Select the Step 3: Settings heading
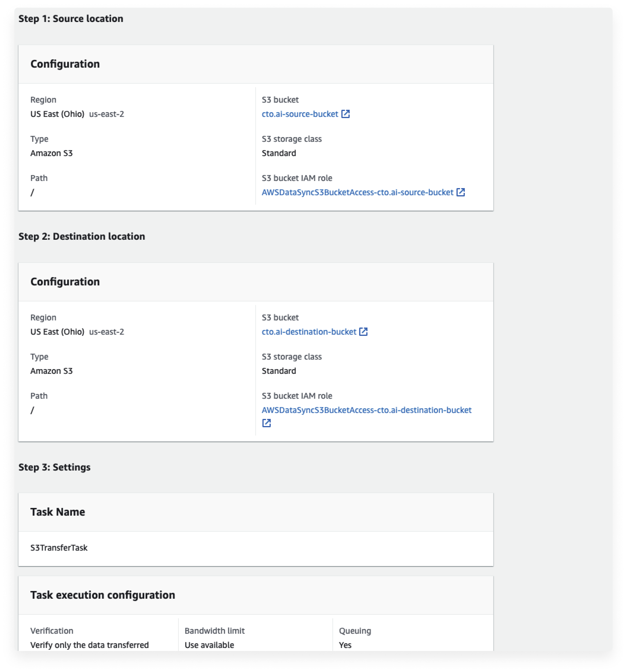The height and width of the screenshot is (672, 627). [x=54, y=467]
